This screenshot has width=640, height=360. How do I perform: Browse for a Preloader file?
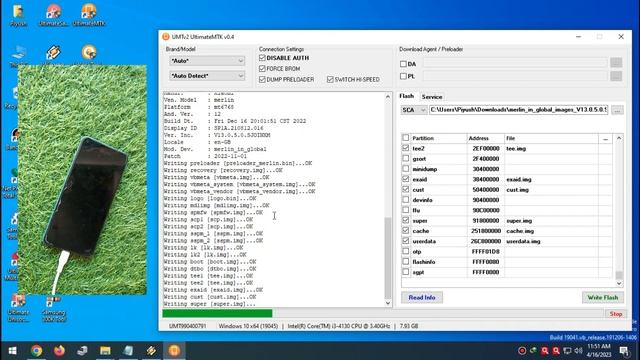[x=616, y=76]
